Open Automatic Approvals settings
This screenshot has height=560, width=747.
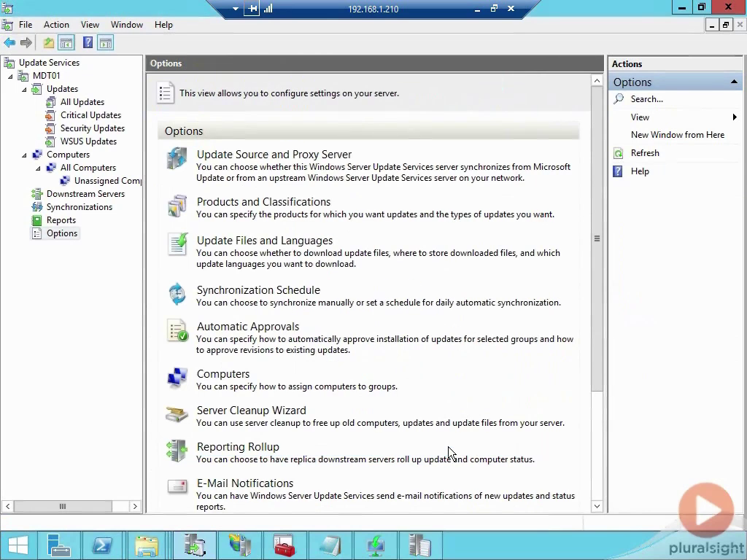(x=248, y=327)
